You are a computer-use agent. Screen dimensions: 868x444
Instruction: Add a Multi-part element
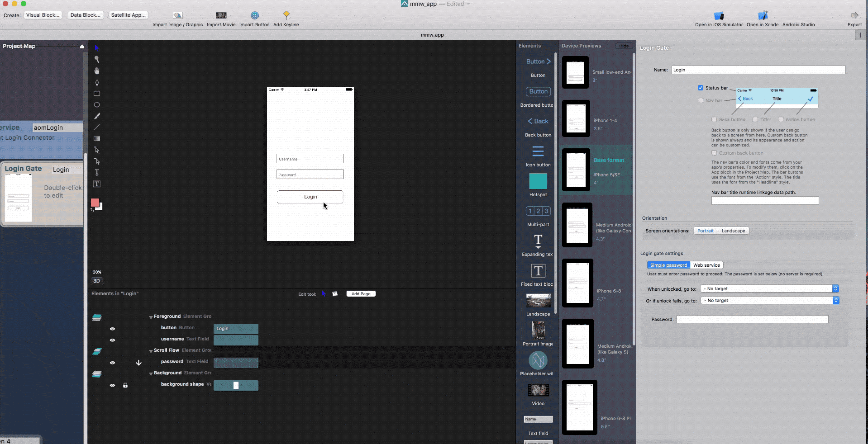click(x=538, y=211)
